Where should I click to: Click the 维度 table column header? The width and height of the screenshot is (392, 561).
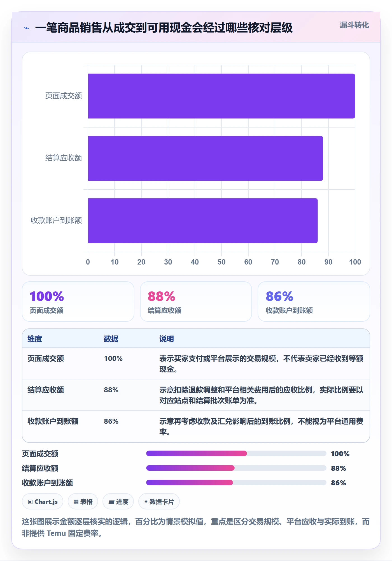35,339
